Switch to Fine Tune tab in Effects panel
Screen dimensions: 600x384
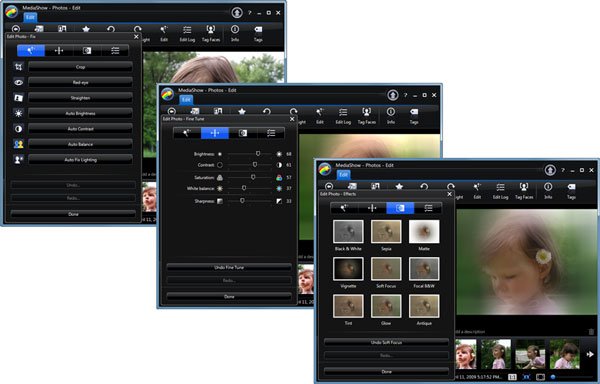coord(372,208)
